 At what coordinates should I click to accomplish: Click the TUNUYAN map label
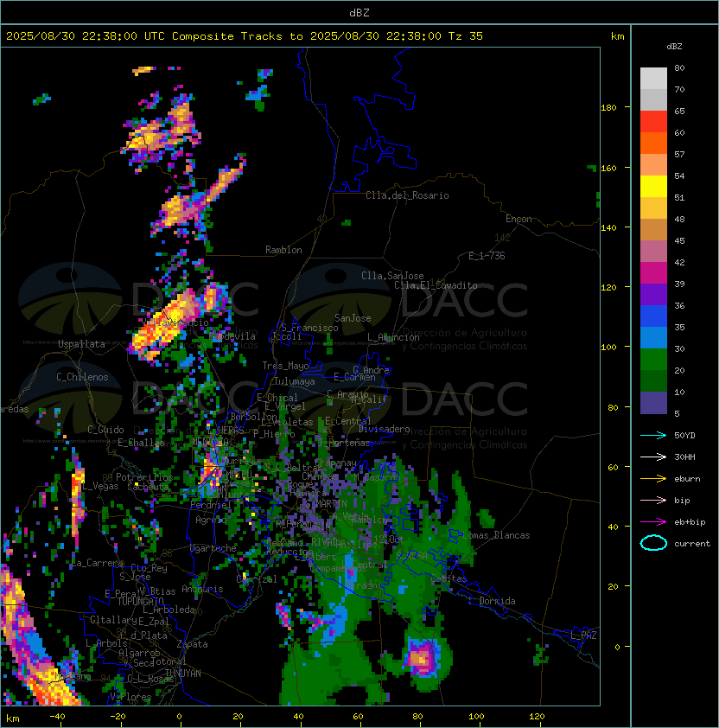(183, 674)
